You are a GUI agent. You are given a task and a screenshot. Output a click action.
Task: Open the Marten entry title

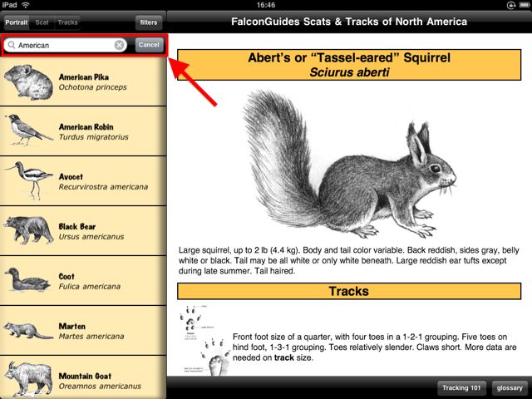click(72, 327)
